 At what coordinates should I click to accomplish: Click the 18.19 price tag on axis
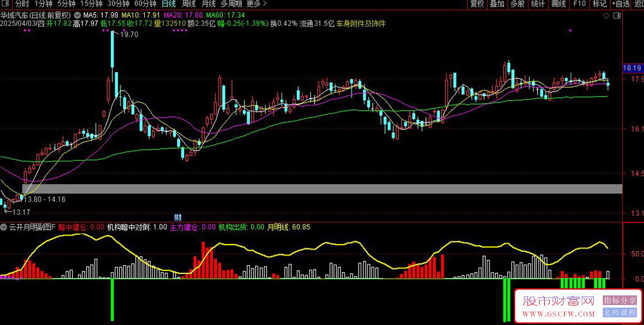tap(632, 68)
